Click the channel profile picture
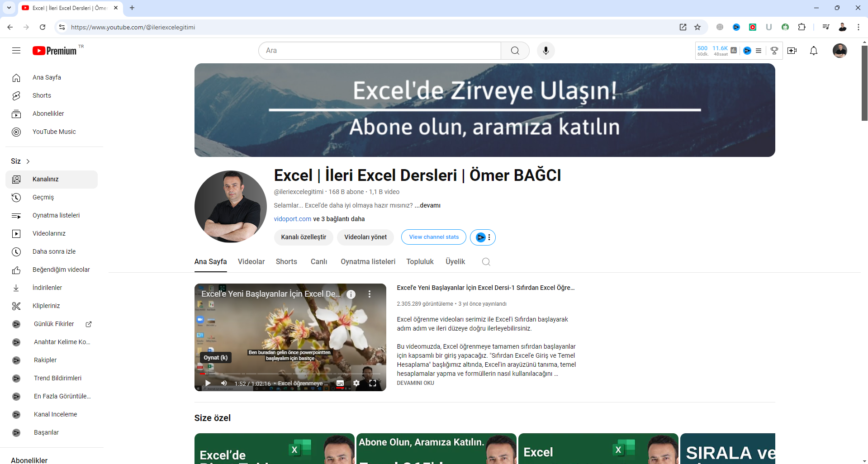 pyautogui.click(x=231, y=207)
